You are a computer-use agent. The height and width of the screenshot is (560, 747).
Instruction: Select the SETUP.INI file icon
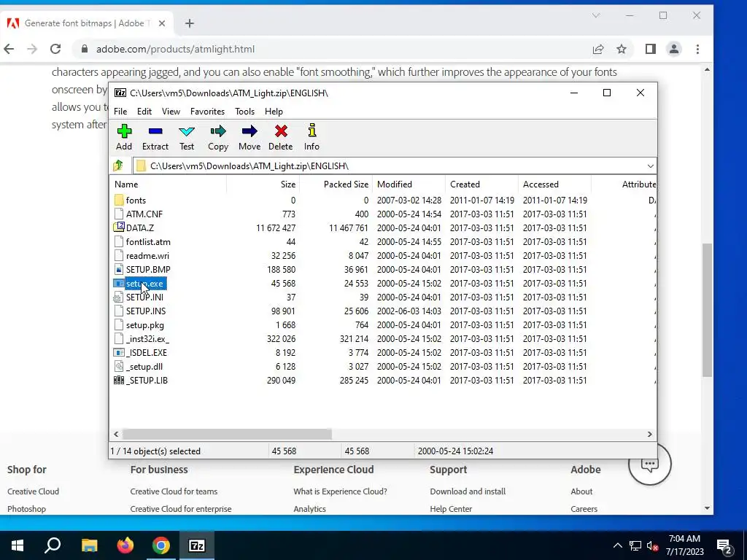pyautogui.click(x=119, y=297)
